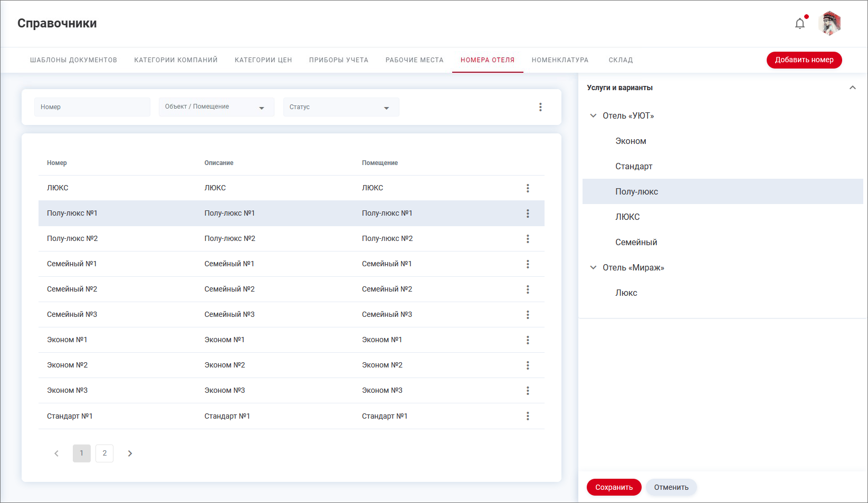The height and width of the screenshot is (503, 868).
Task: Click the Добавить номер button
Action: (804, 60)
